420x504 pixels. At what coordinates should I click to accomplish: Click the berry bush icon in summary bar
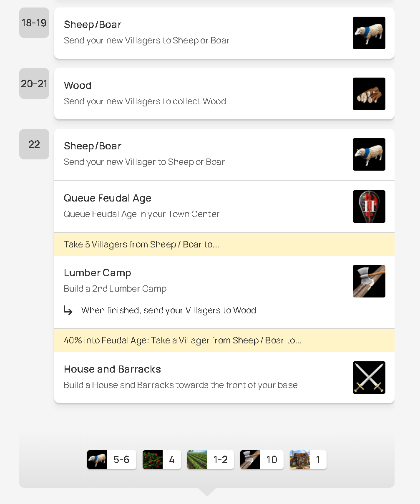pyautogui.click(x=153, y=460)
